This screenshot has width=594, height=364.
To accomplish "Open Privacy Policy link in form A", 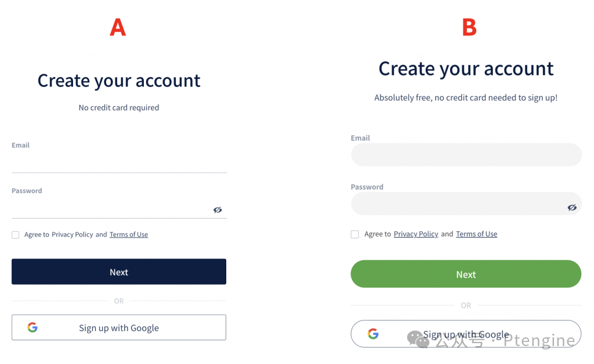I will coord(72,235).
